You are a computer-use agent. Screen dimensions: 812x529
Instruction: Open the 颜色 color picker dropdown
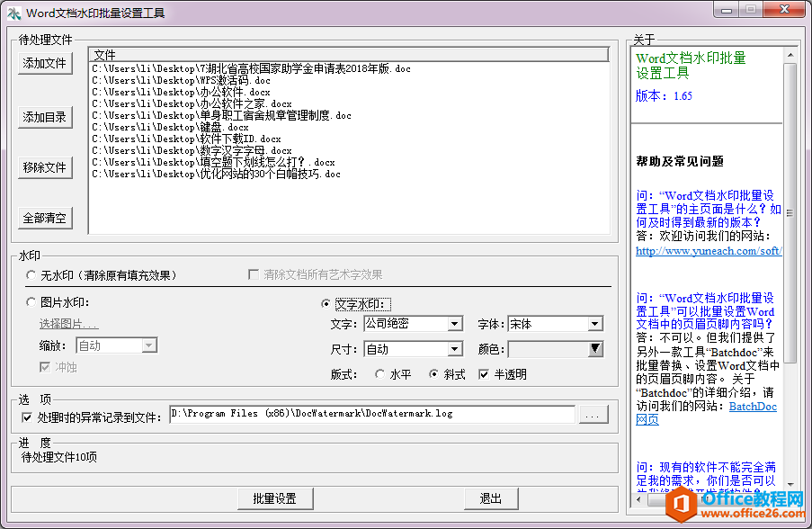pos(595,349)
